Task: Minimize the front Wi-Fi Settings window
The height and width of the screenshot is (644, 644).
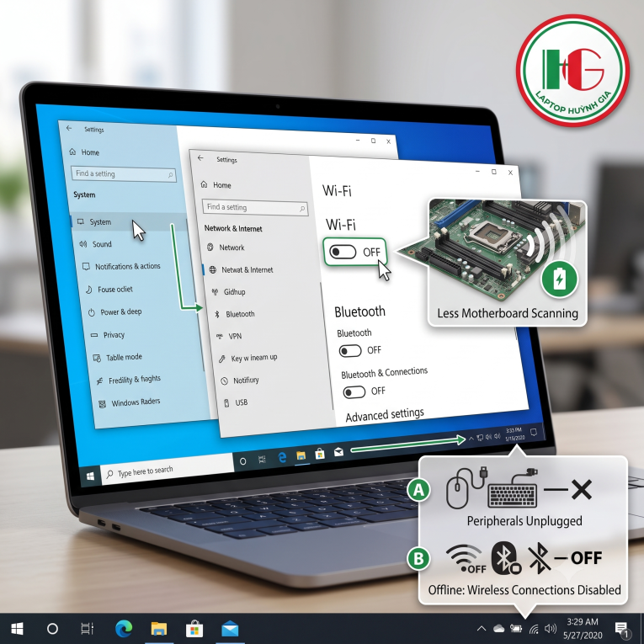Action: (x=477, y=171)
